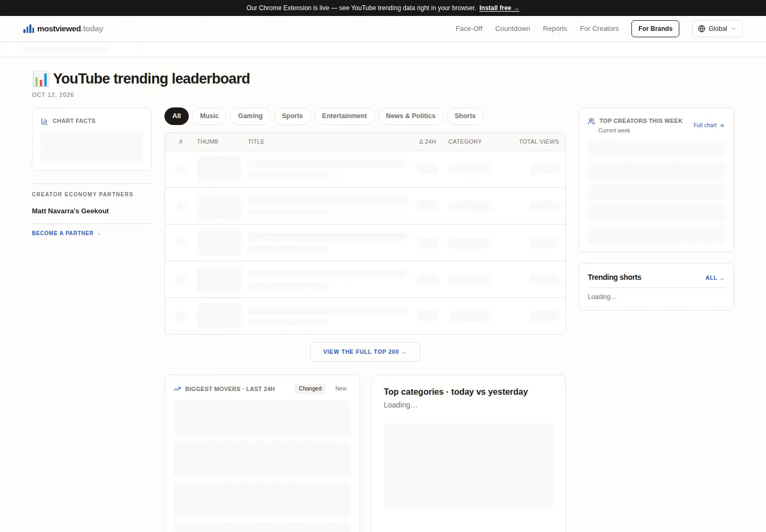Click the For Brands button
The height and width of the screenshot is (532, 766).
pyautogui.click(x=655, y=29)
